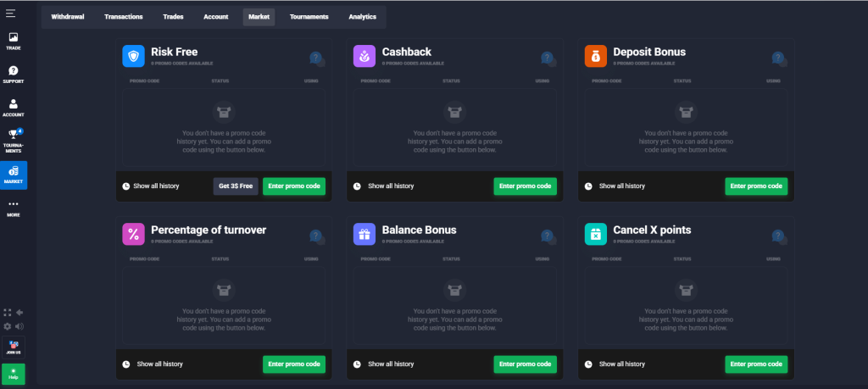
Task: Toggle fullscreen mode icon in sidebar
Action: 8,313
